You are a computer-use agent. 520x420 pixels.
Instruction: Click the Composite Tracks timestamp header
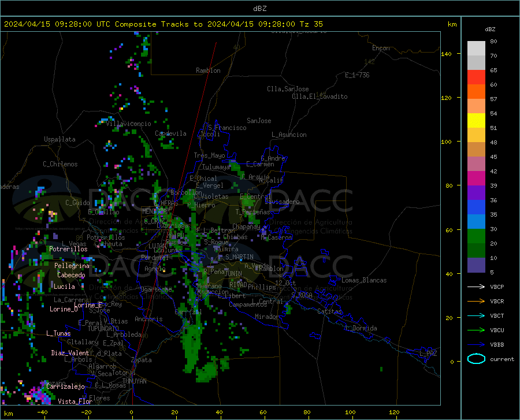point(163,24)
